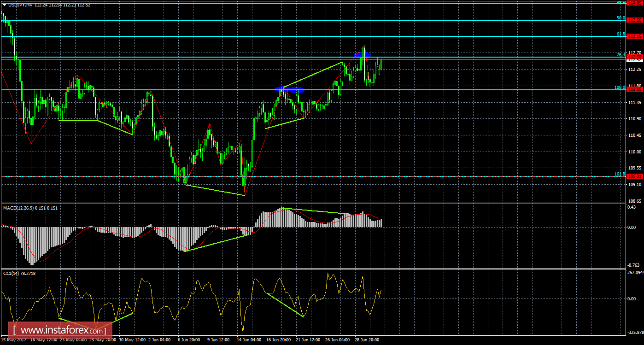
Task: Click the 9 Jun 12:00 time label
Action: (x=218, y=340)
